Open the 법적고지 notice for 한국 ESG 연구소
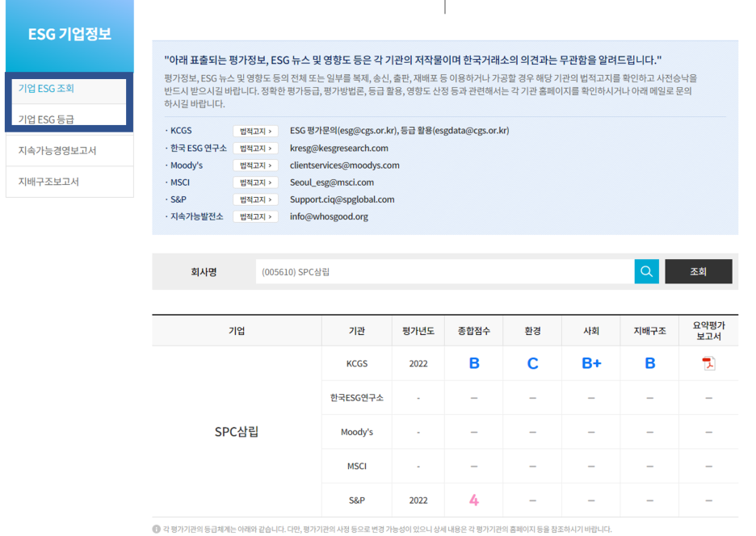Screen dimensions: 756x536 [255, 147]
